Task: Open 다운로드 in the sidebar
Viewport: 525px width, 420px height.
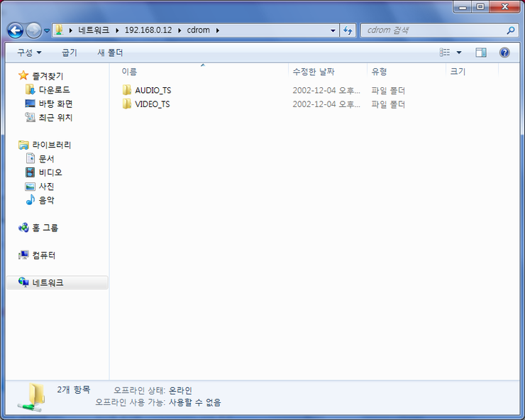Action: 54,90
